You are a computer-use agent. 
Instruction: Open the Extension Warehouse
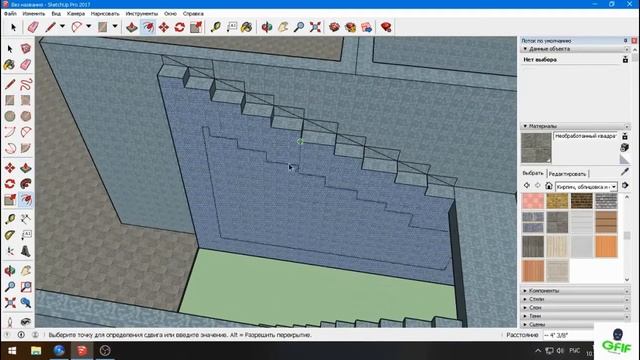pos(351,27)
